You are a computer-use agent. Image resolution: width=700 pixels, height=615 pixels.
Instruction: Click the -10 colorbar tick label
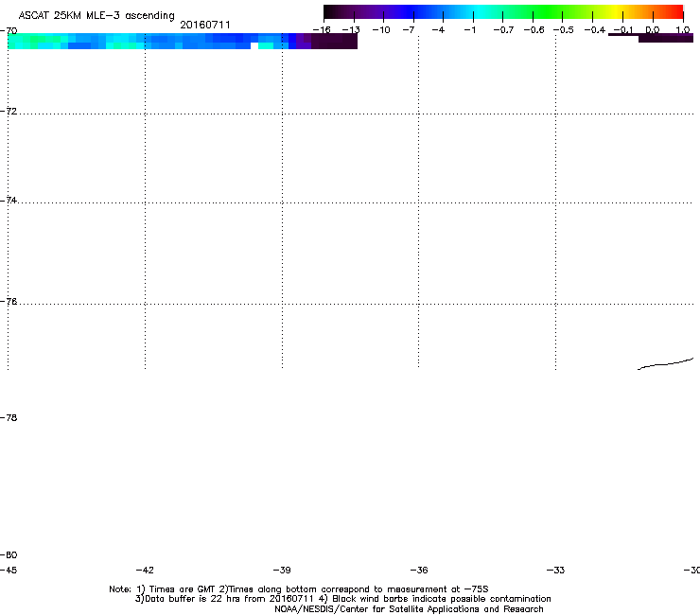point(381,30)
